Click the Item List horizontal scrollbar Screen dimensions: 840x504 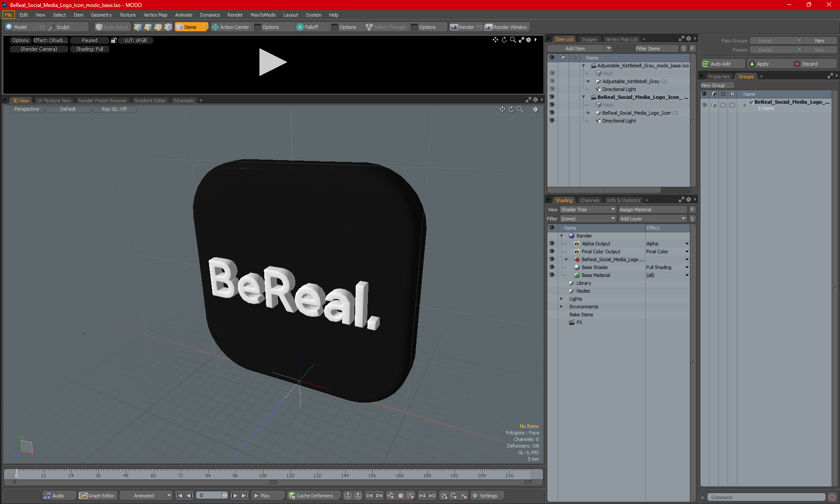coord(604,190)
